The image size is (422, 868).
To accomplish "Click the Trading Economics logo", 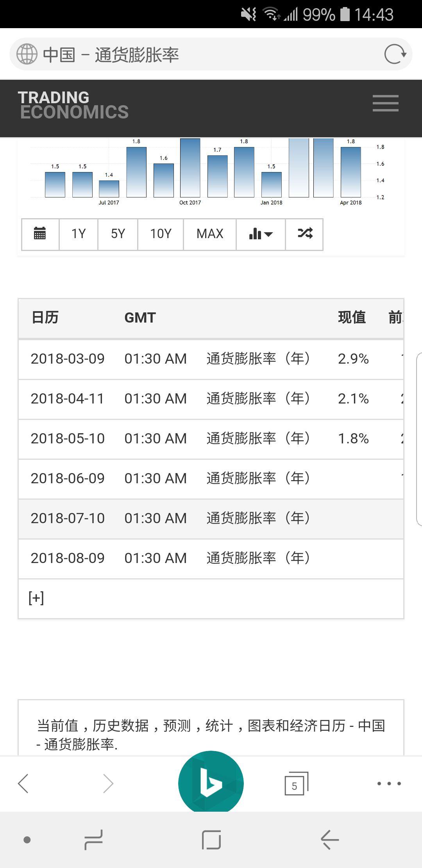I will (x=73, y=105).
